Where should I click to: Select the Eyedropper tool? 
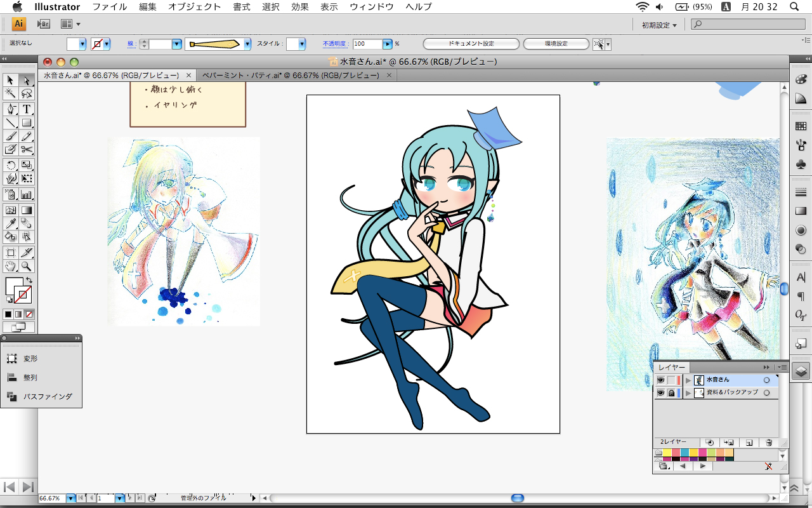click(11, 224)
